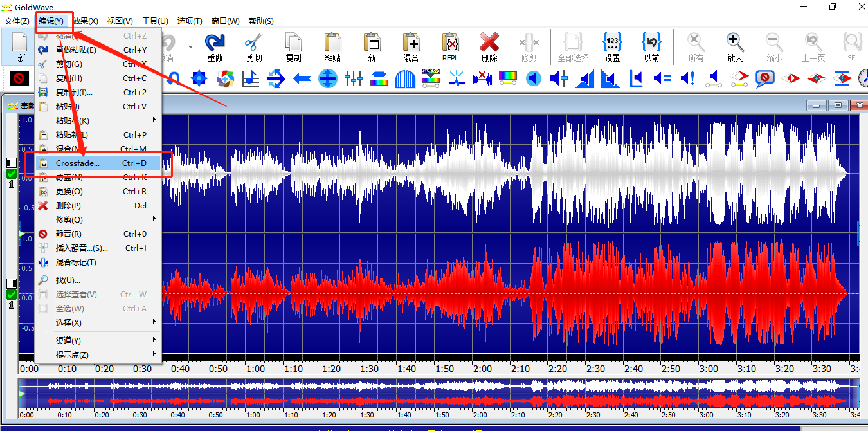The height and width of the screenshot is (431, 868).
Task: Click the scissors Cut (剪切) toolbar icon
Action: 254,44
